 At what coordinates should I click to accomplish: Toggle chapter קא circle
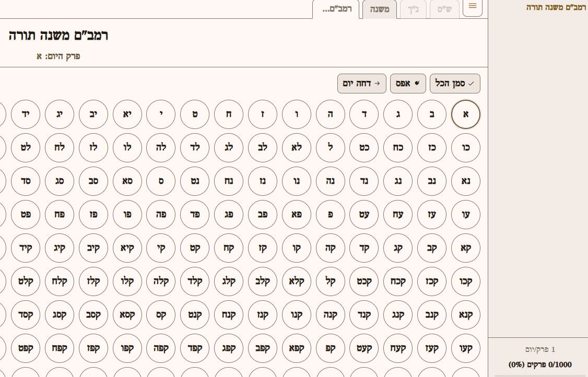(466, 248)
